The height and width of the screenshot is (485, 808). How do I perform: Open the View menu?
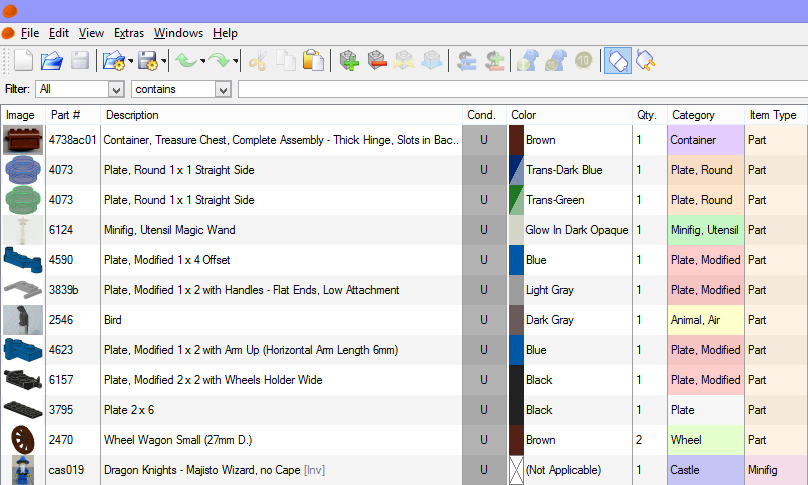click(91, 33)
